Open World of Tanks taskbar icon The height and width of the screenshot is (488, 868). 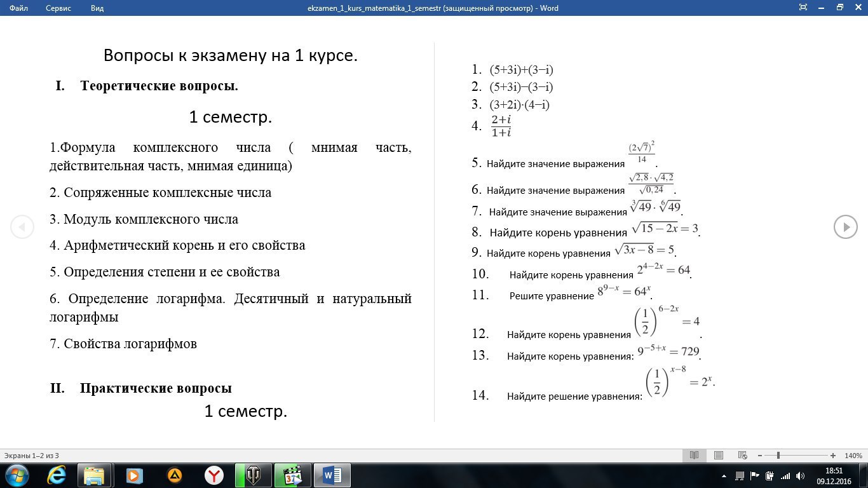254,475
